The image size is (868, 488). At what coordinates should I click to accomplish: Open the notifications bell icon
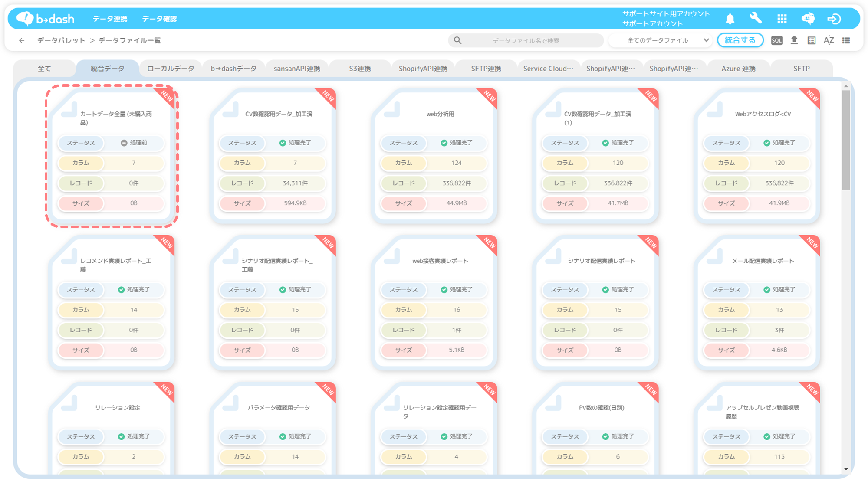click(730, 19)
